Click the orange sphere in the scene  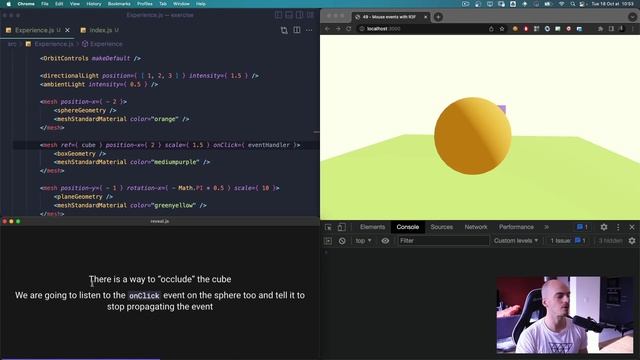pyautogui.click(x=472, y=136)
